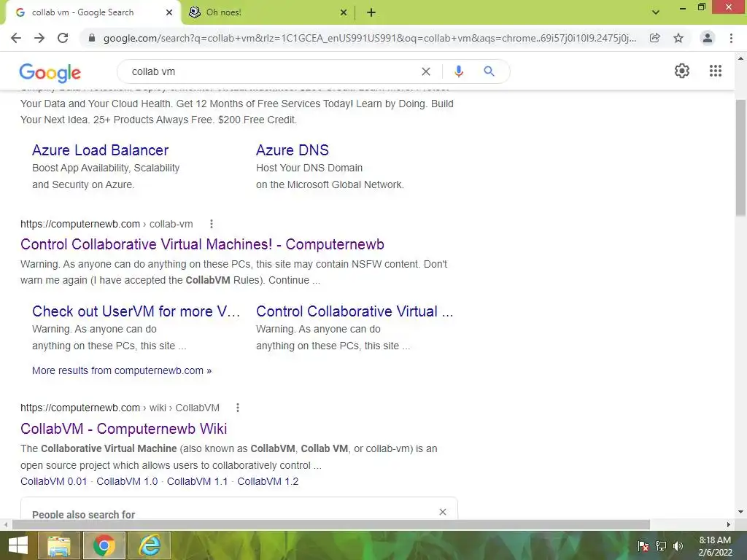Click the address bar URL
The height and width of the screenshot is (560, 747).
370,38
